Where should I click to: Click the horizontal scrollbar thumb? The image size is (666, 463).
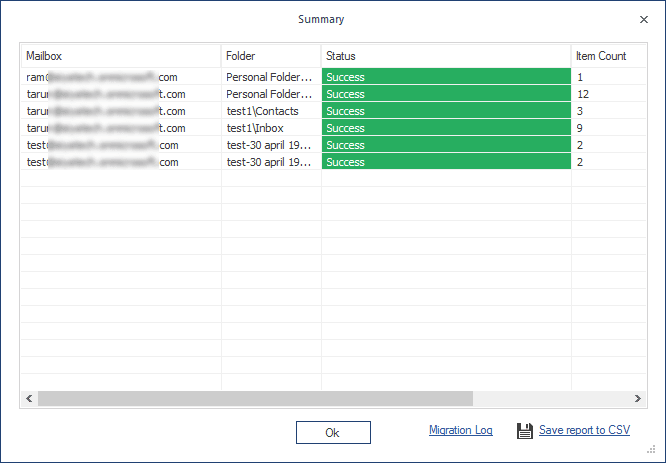(255, 398)
